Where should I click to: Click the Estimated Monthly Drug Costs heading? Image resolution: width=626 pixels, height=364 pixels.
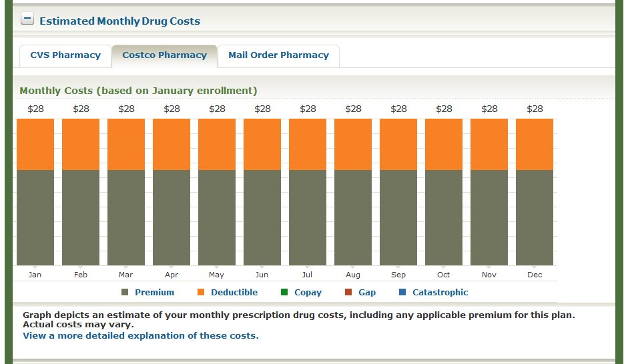pos(119,21)
